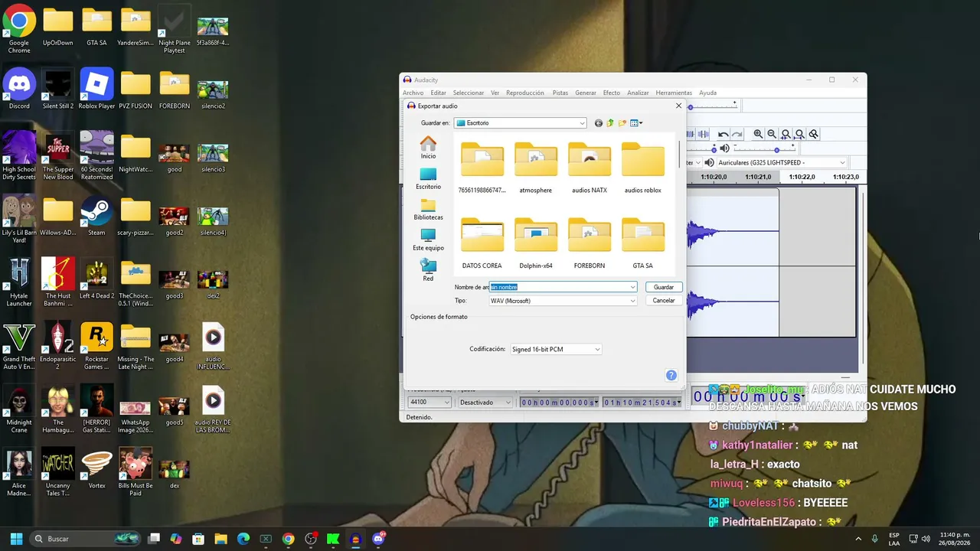980x551 pixels.
Task: Open the Archivo menu
Action: coord(413,93)
